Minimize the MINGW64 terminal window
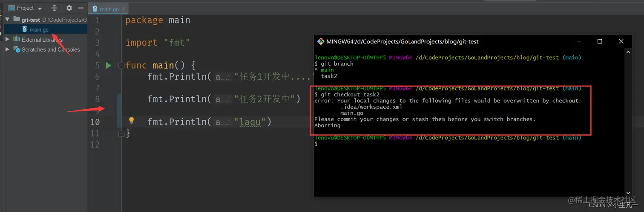Image resolution: width=644 pixels, height=212 pixels. click(578, 41)
